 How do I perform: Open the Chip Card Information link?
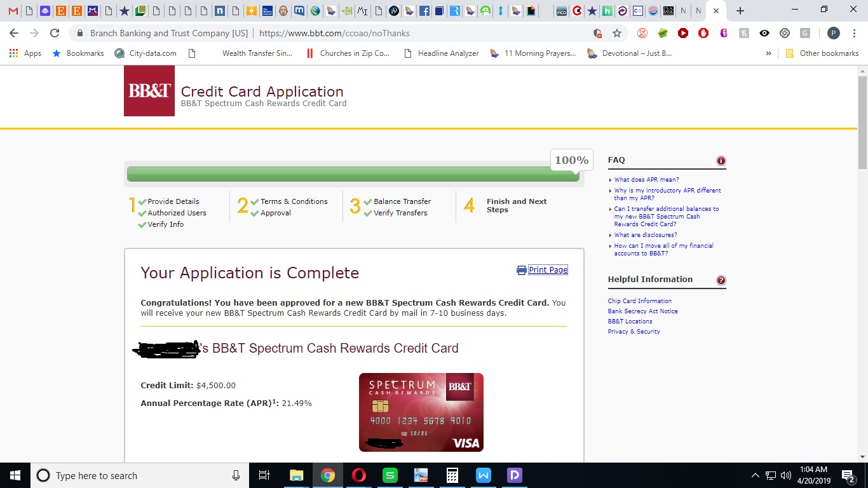tap(639, 301)
